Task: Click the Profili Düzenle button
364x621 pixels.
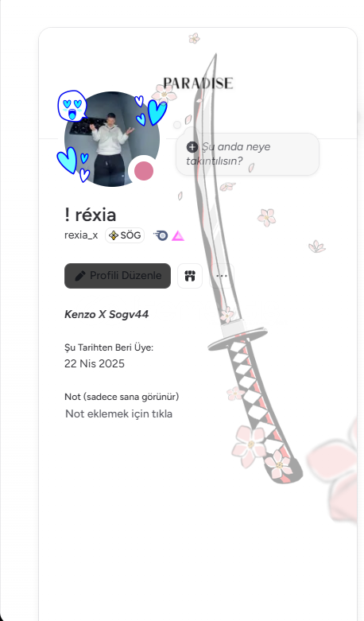Action: [x=118, y=276]
